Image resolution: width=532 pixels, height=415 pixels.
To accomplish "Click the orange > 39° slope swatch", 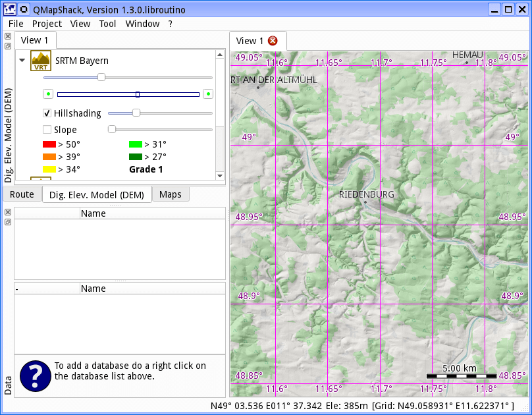I will [49, 157].
